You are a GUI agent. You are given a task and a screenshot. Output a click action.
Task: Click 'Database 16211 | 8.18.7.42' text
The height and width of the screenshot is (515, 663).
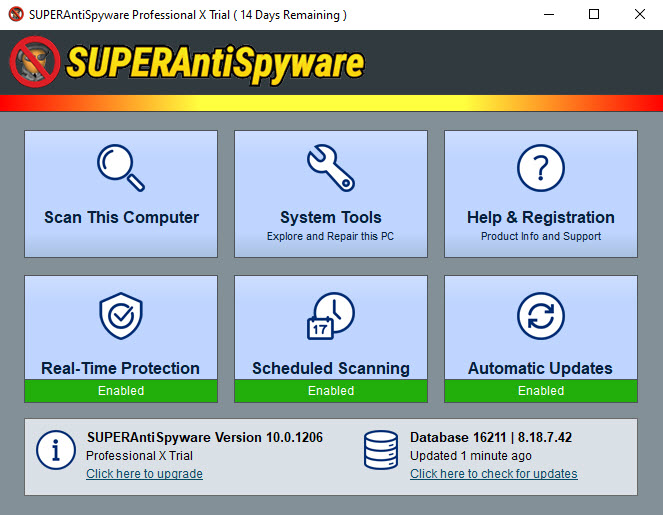coord(491,437)
